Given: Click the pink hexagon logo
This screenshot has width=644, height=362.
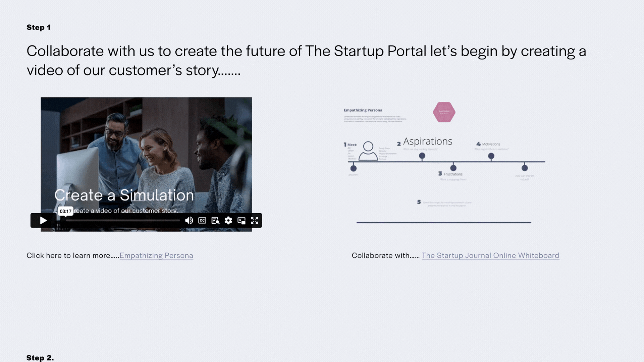Looking at the screenshot, I should click(444, 112).
